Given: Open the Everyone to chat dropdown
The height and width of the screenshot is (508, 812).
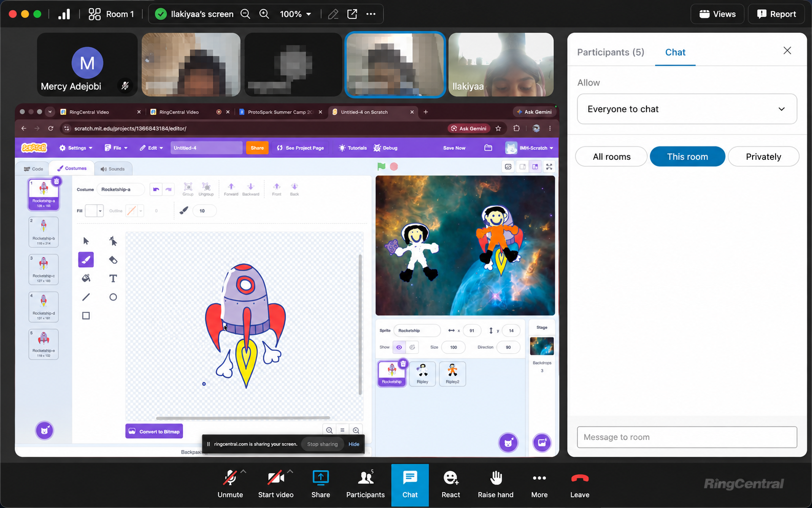Looking at the screenshot, I should point(687,109).
